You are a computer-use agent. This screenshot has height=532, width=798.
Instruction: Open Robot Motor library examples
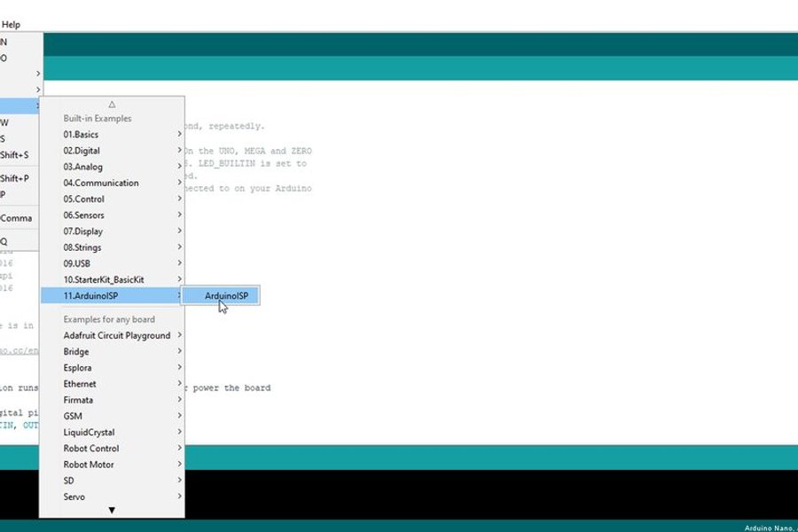pyautogui.click(x=112, y=465)
